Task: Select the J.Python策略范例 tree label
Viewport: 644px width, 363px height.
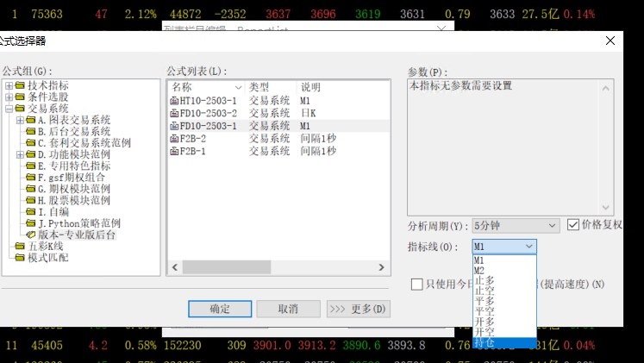Action: point(79,223)
